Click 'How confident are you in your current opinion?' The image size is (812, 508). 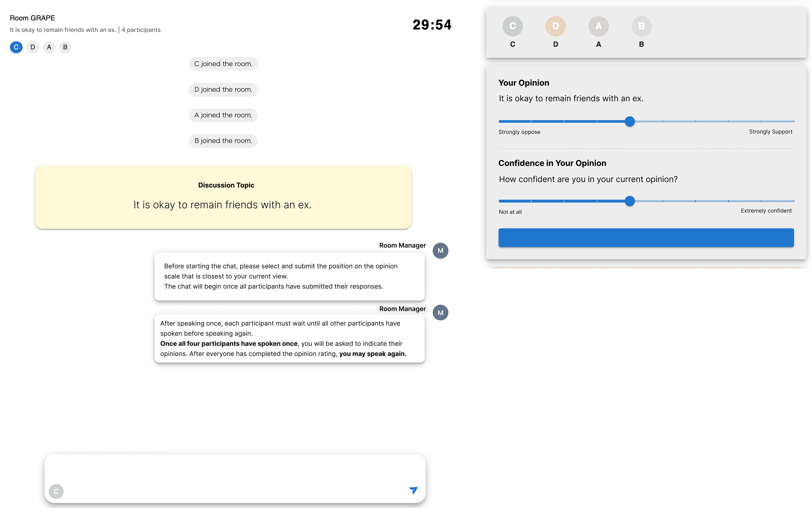[x=588, y=179]
